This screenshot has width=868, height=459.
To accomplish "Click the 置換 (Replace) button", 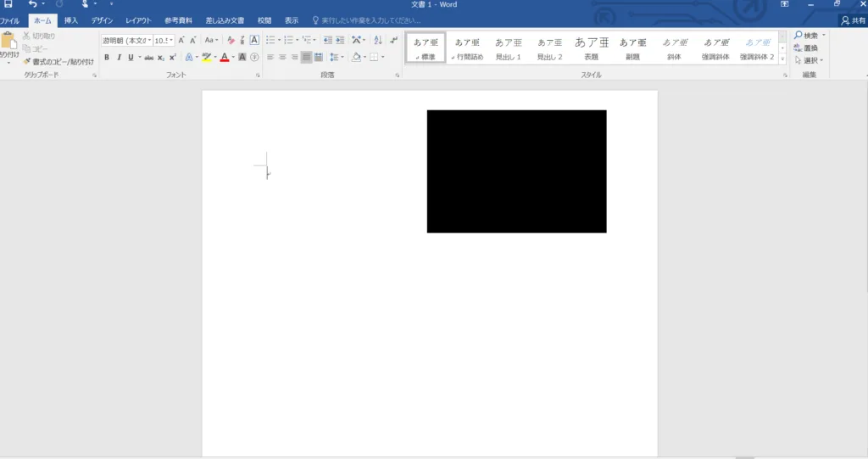I will 810,48.
